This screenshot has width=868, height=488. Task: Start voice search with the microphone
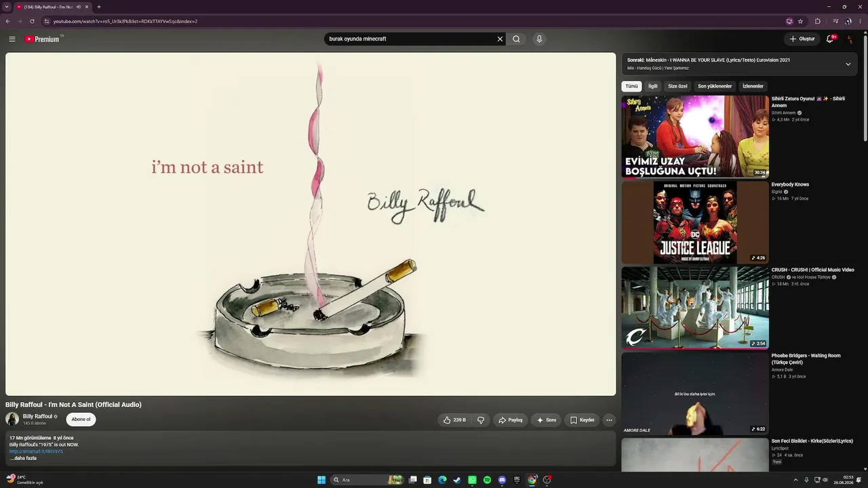(539, 39)
